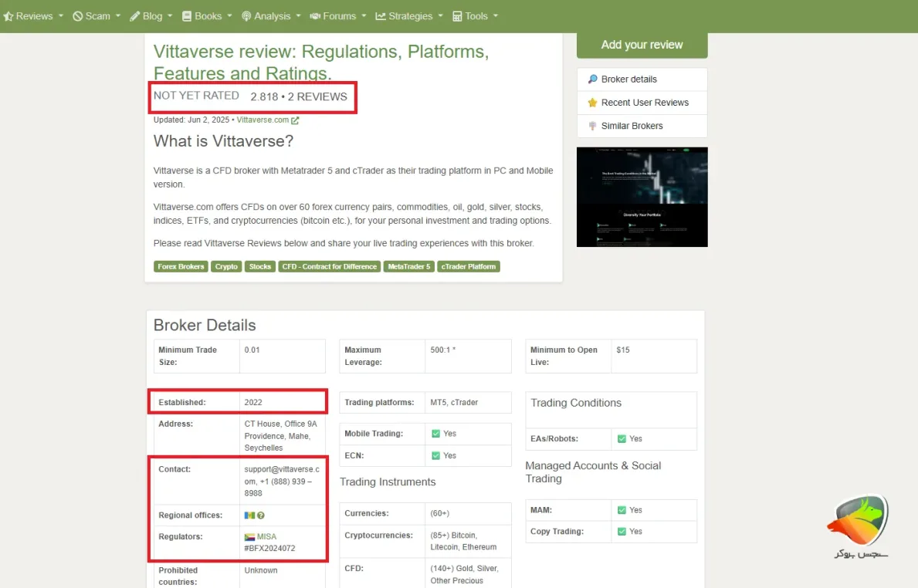Click the 2 REVIEWS count text
The width and height of the screenshot is (918, 588).
tap(317, 96)
